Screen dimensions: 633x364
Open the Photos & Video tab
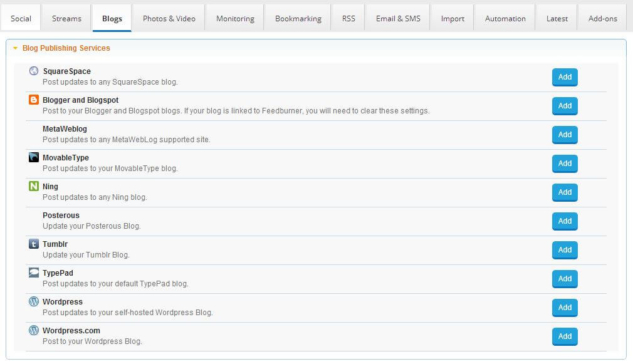pos(169,19)
